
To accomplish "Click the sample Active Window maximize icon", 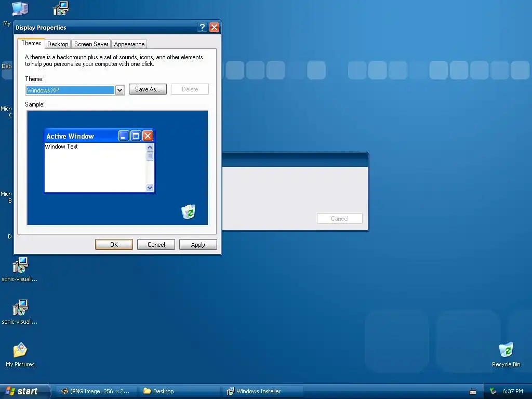I will tap(136, 136).
